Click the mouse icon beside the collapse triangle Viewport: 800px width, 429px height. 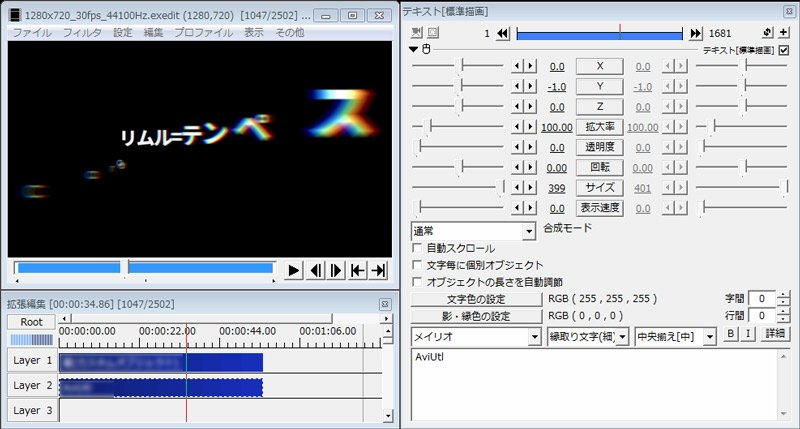[x=426, y=49]
